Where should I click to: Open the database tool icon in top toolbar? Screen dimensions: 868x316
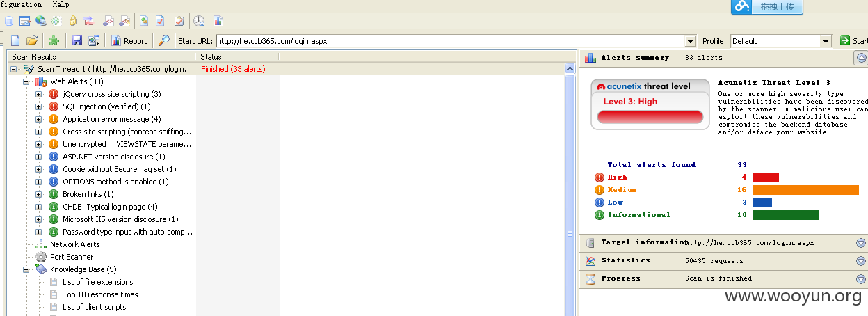point(9,21)
